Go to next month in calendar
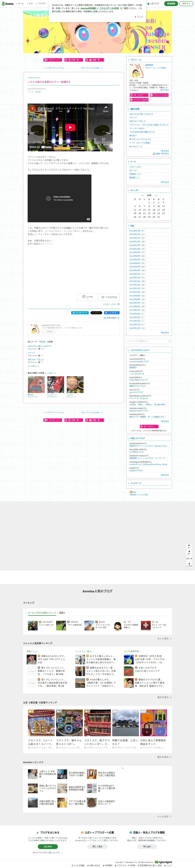195x868 pixels. coord(156,195)
